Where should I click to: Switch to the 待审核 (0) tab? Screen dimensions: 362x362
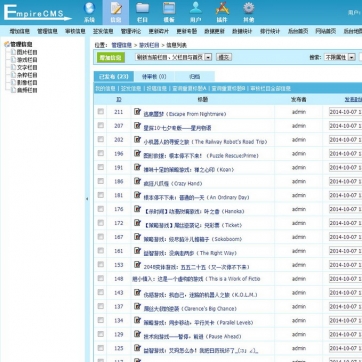[x=154, y=77]
